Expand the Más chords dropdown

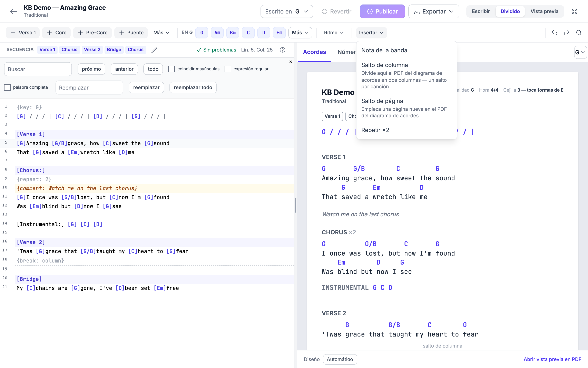pos(300,33)
